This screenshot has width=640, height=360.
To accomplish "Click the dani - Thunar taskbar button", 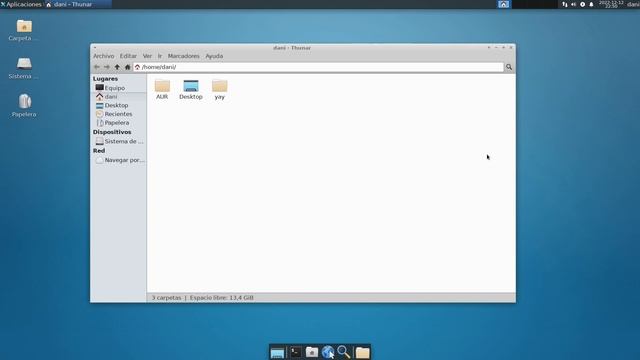I will click(x=78, y=4).
